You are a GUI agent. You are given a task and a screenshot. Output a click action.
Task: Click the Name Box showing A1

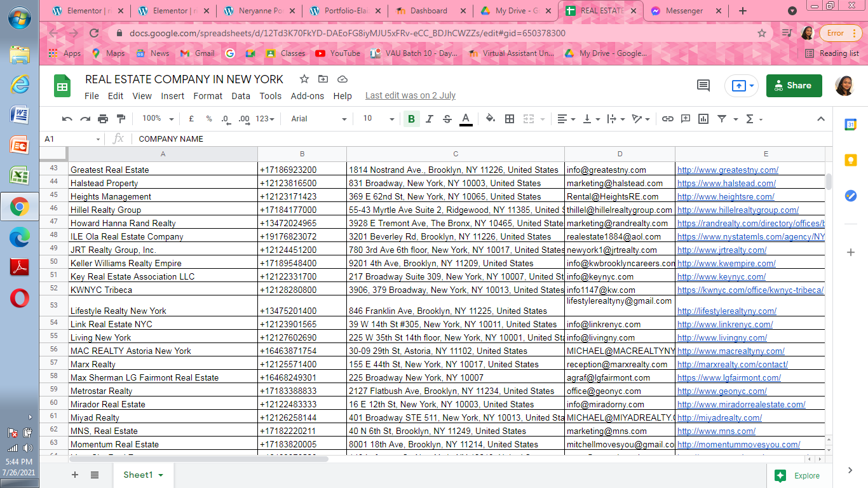click(72, 139)
